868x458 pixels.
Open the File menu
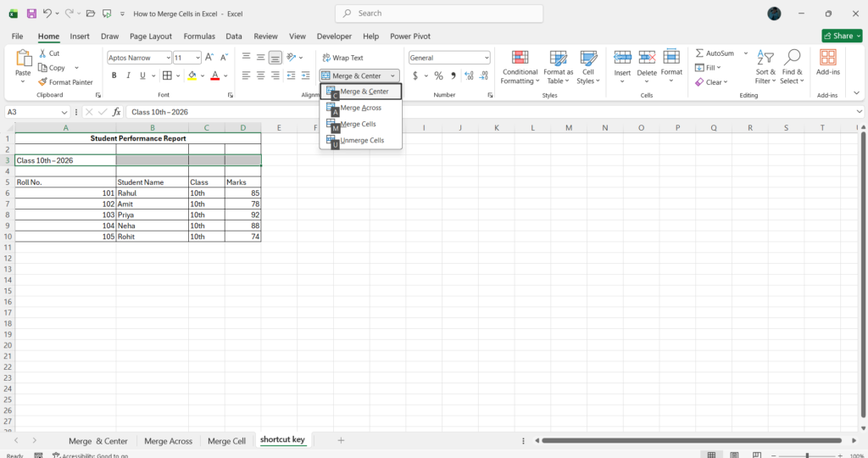17,36
